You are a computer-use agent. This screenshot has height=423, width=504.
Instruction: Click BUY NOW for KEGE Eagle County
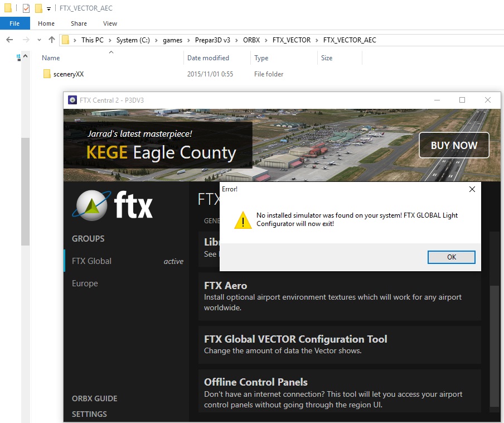pyautogui.click(x=454, y=145)
